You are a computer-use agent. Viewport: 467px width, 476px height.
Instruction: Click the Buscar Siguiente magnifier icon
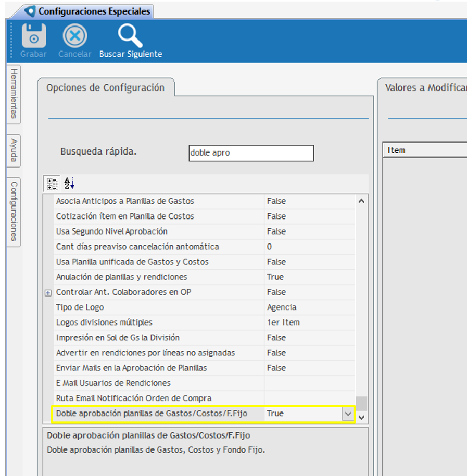click(130, 36)
